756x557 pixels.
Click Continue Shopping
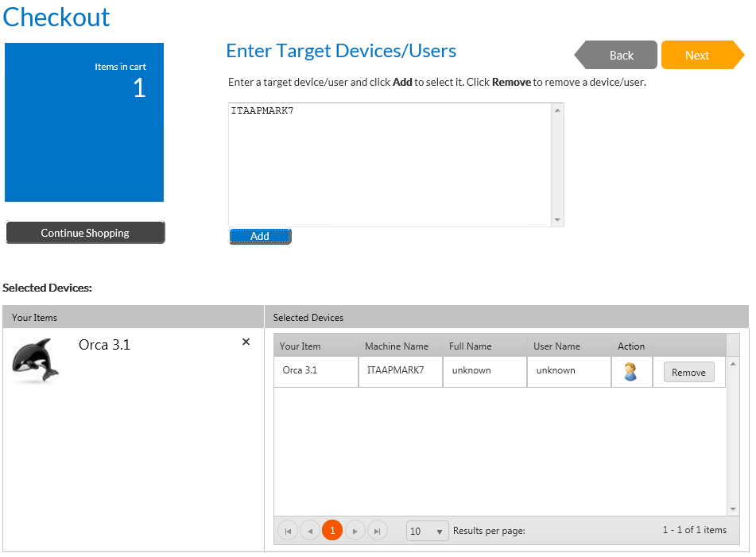tap(85, 233)
